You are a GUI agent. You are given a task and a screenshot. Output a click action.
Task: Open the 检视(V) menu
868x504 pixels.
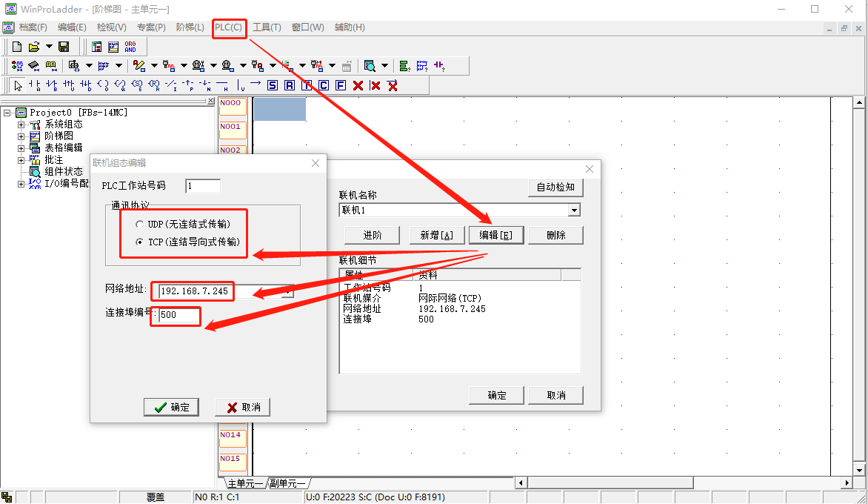click(111, 27)
